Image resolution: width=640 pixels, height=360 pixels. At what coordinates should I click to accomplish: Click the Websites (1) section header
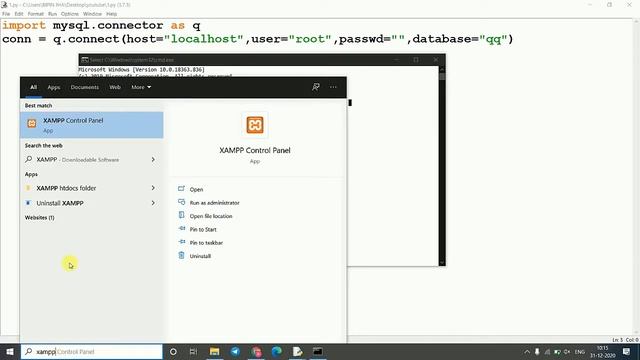tap(40, 218)
